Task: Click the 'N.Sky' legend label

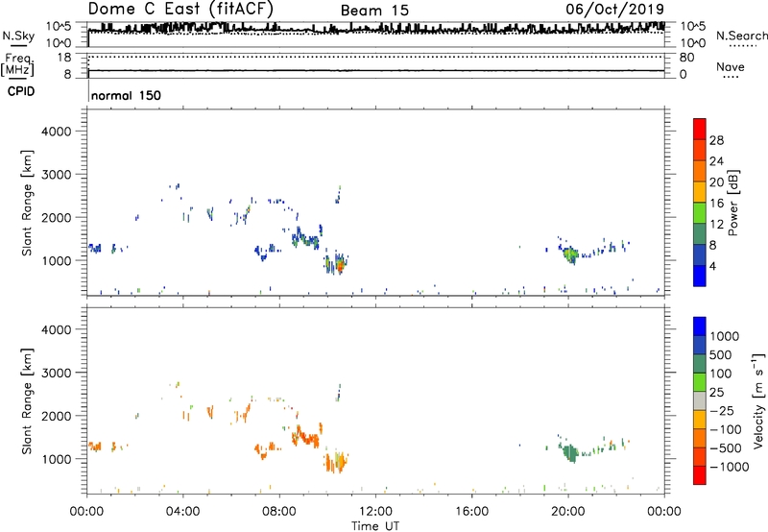Action: coord(18,36)
